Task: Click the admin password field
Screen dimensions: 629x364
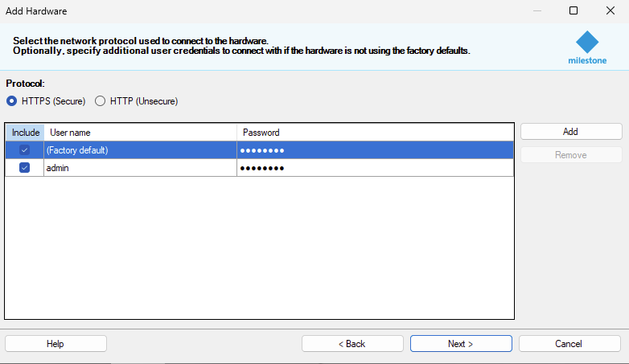Action: tap(375, 168)
